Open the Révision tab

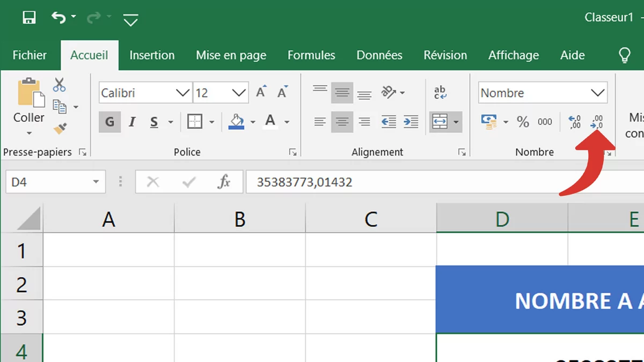[445, 55]
